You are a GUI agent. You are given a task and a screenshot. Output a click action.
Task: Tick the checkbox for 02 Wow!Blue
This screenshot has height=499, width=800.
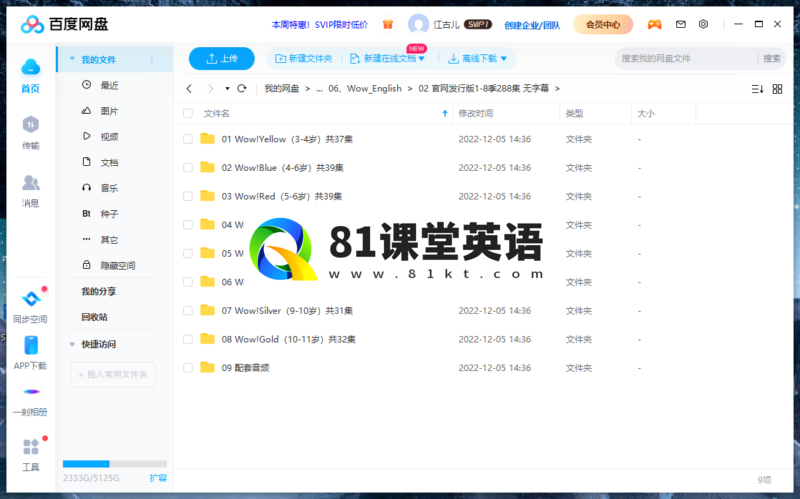point(188,167)
